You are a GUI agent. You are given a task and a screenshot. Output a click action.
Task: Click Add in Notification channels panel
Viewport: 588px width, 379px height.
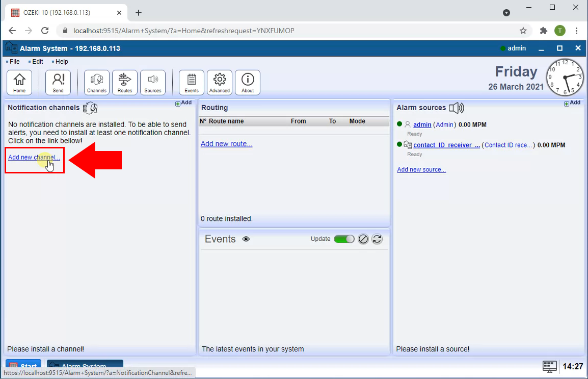click(183, 103)
